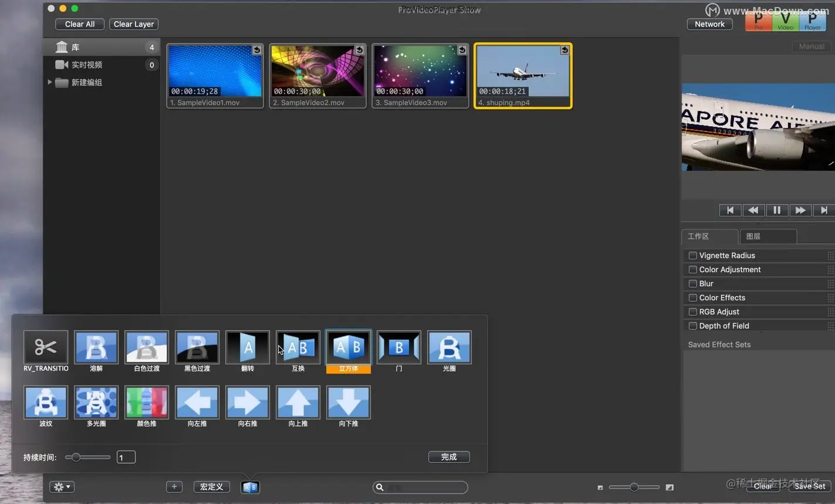The width and height of the screenshot is (835, 504).
Task: Click the loop badge on SampleVideo3.mov
Action: point(462,50)
